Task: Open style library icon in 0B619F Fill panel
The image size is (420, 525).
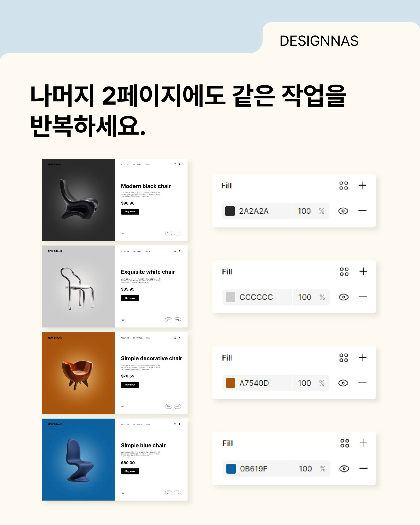Action: click(x=345, y=443)
